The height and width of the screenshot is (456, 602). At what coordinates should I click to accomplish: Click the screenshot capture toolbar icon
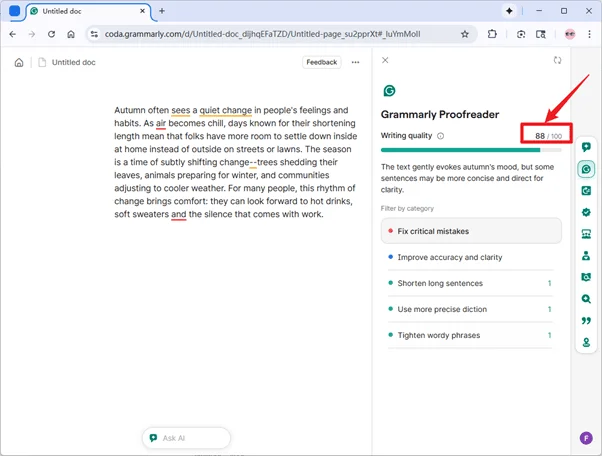(521, 34)
